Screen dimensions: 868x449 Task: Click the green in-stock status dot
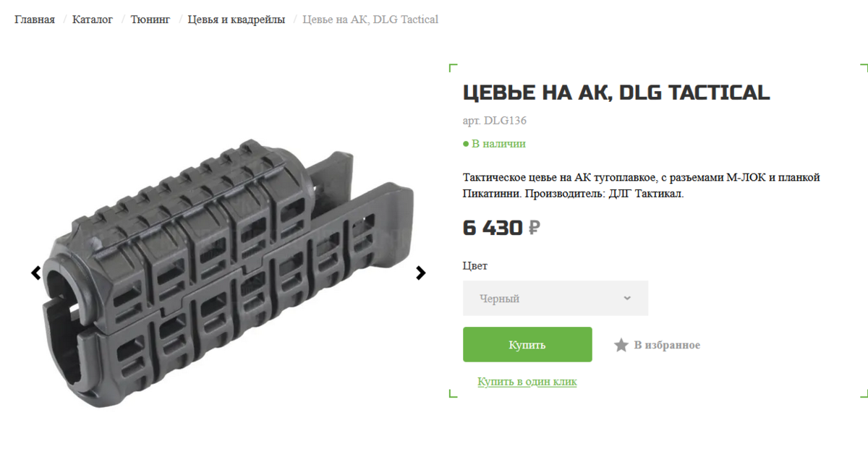466,144
